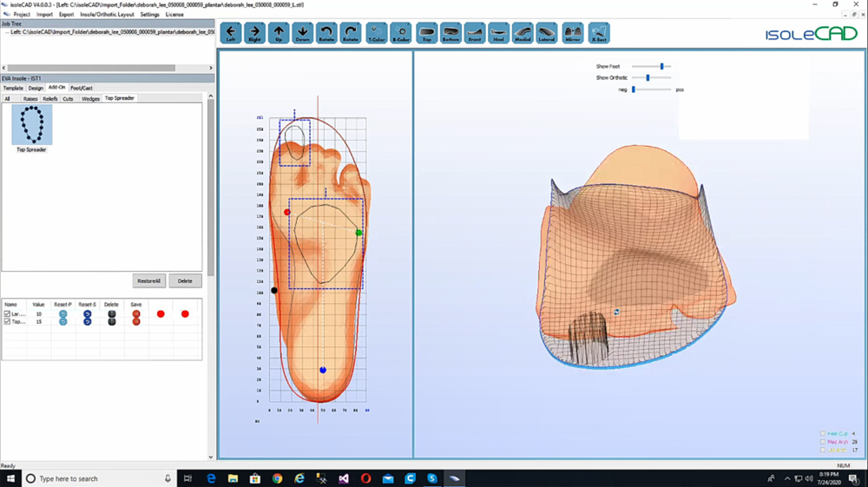Click the counterclockwise Rotate button

point(326,33)
